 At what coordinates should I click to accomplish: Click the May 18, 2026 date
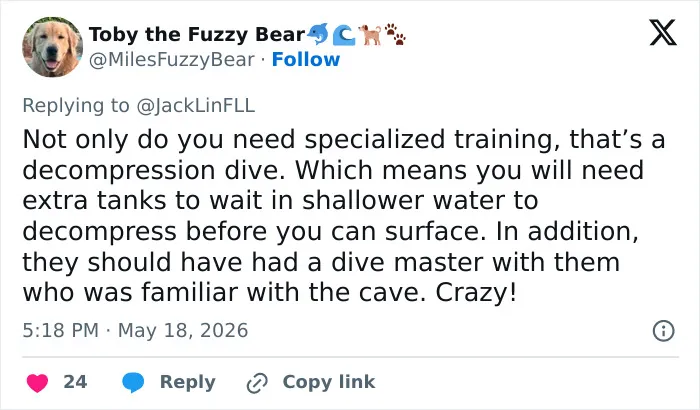(x=183, y=331)
